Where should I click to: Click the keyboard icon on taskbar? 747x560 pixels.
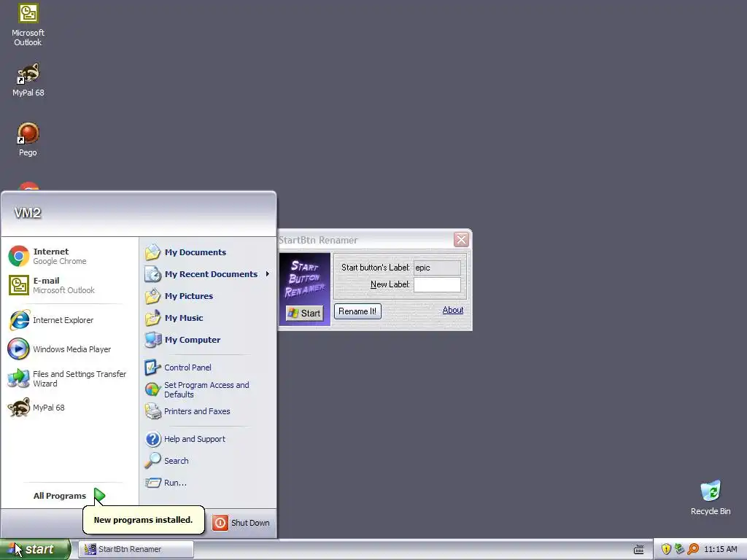click(639, 550)
